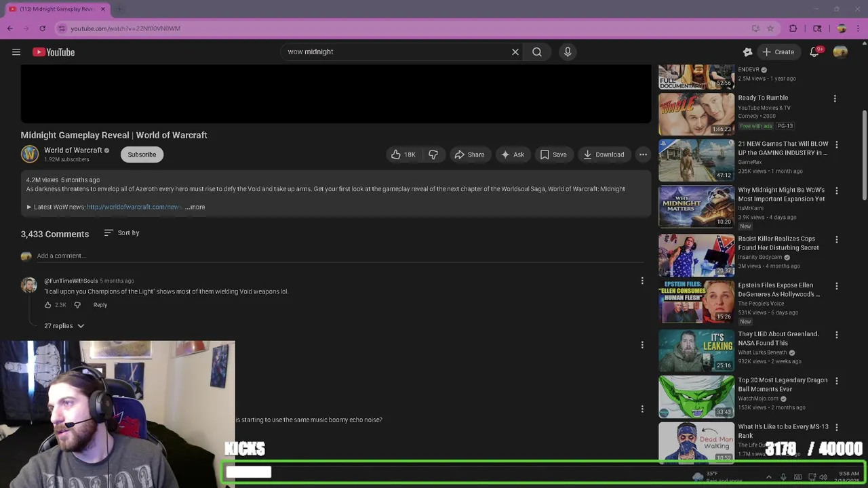
Task: Reload the page
Action: click(x=42, y=28)
